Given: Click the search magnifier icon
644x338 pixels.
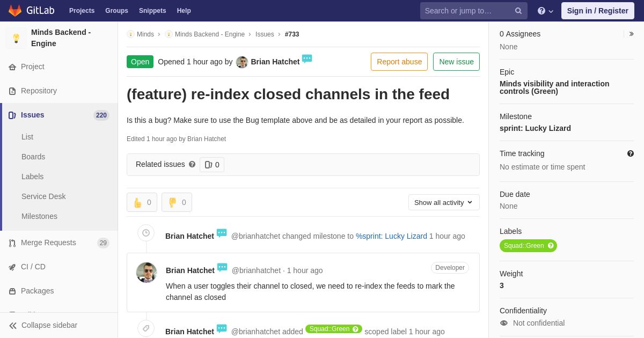Looking at the screenshot, I should (518, 11).
